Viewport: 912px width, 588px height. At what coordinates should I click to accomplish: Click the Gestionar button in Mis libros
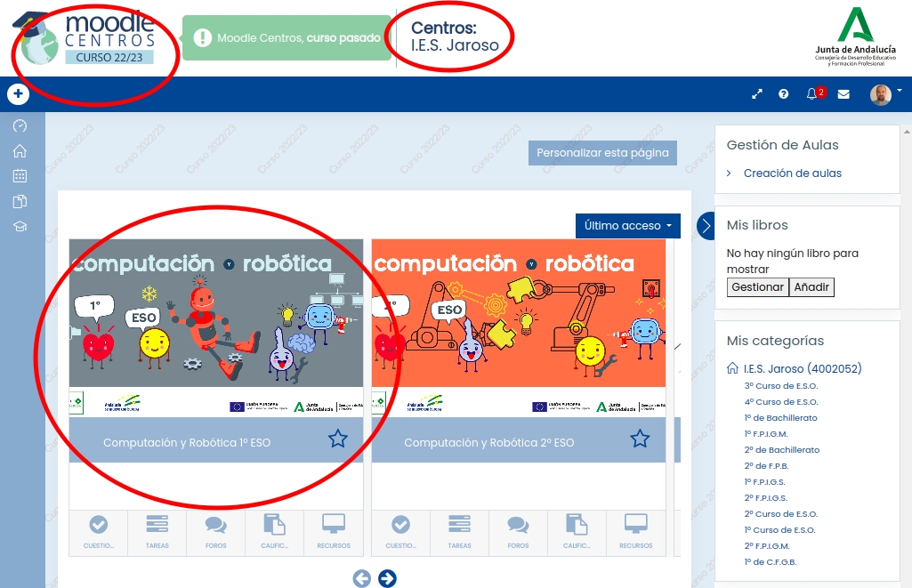coord(758,286)
